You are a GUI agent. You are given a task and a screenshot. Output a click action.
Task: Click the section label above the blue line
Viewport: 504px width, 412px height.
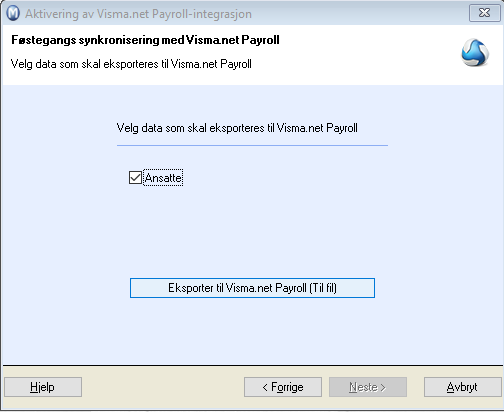click(237, 128)
